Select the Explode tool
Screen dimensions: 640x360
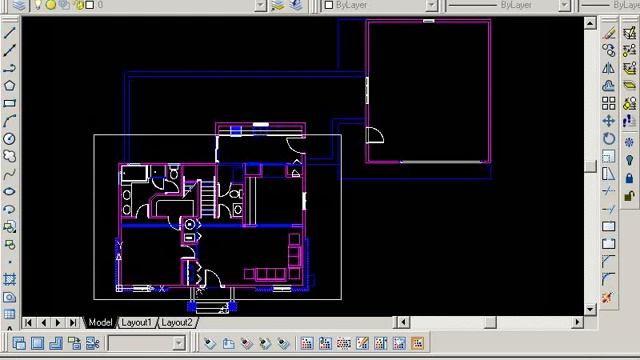[609, 297]
